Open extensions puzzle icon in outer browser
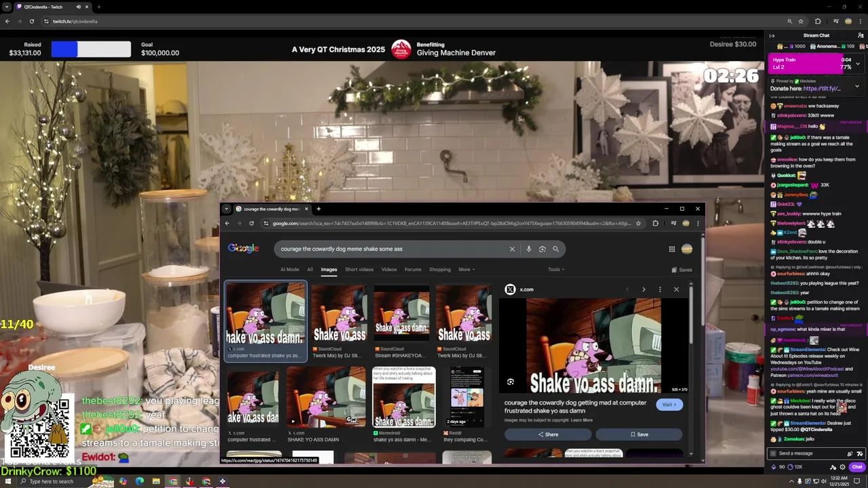Screen dimensions: 868x488 pyautogui.click(x=818, y=21)
